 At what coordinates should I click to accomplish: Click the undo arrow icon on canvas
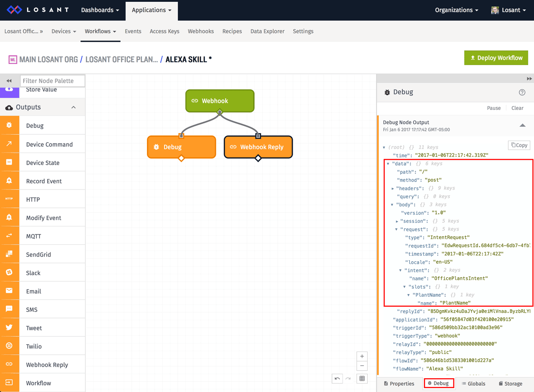(337, 378)
